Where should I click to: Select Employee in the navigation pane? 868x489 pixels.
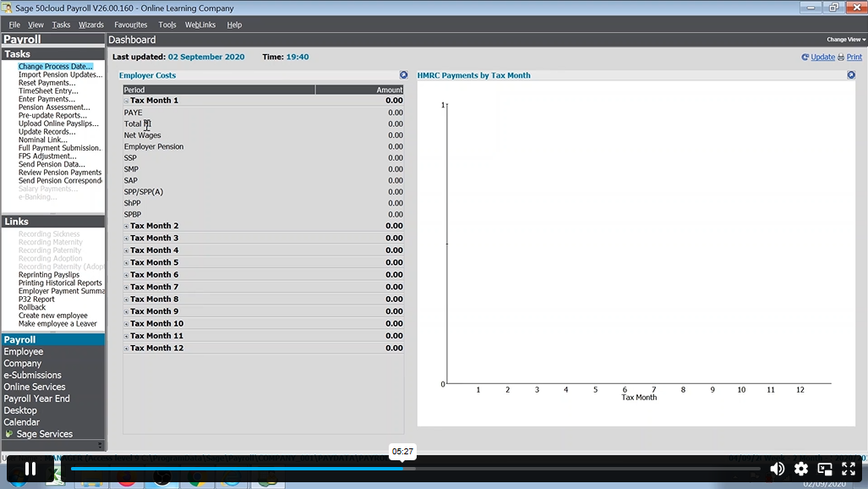pos(24,352)
